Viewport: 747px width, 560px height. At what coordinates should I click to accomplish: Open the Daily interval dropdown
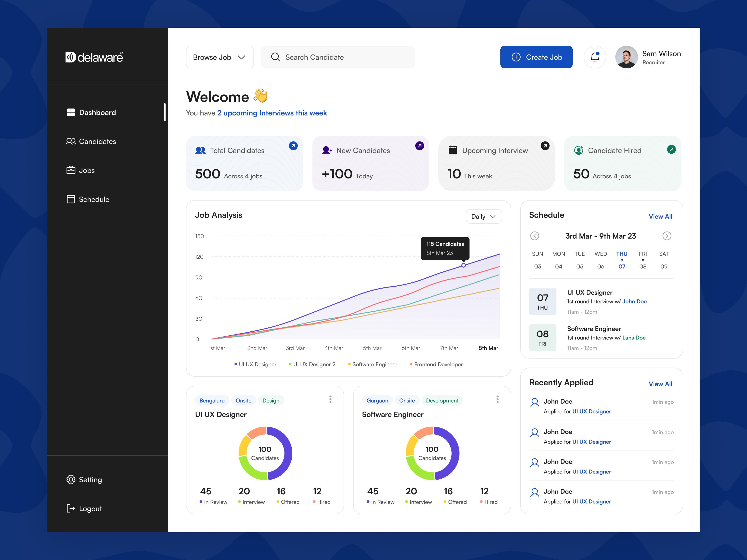[x=484, y=216]
